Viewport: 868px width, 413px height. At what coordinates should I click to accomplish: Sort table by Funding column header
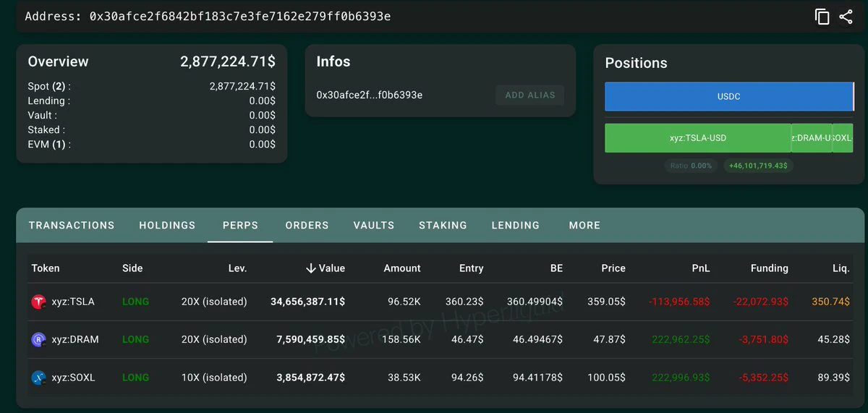(x=769, y=268)
